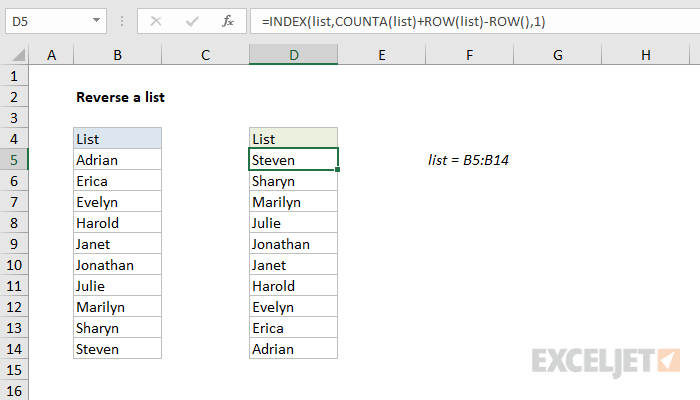Select cell B8 containing Harold
Viewport: 700px width, 400px height.
(x=117, y=223)
